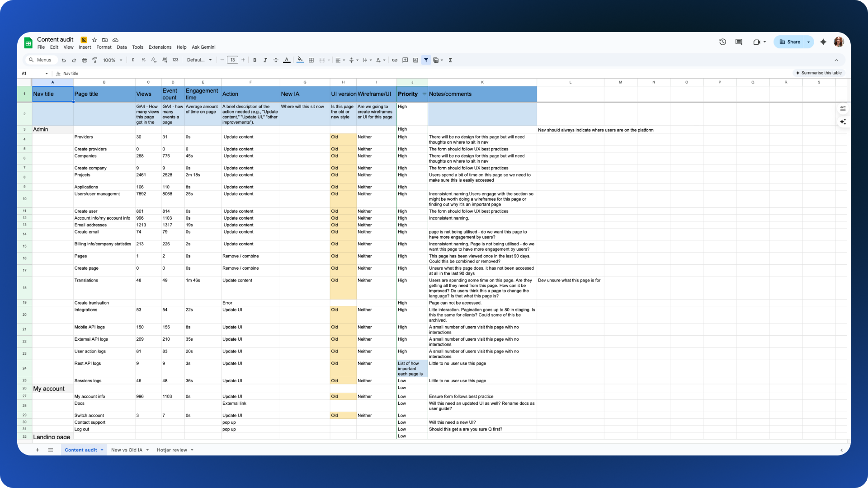Open the fill colour picker
Screen dimensions: 868x488
tap(300, 60)
